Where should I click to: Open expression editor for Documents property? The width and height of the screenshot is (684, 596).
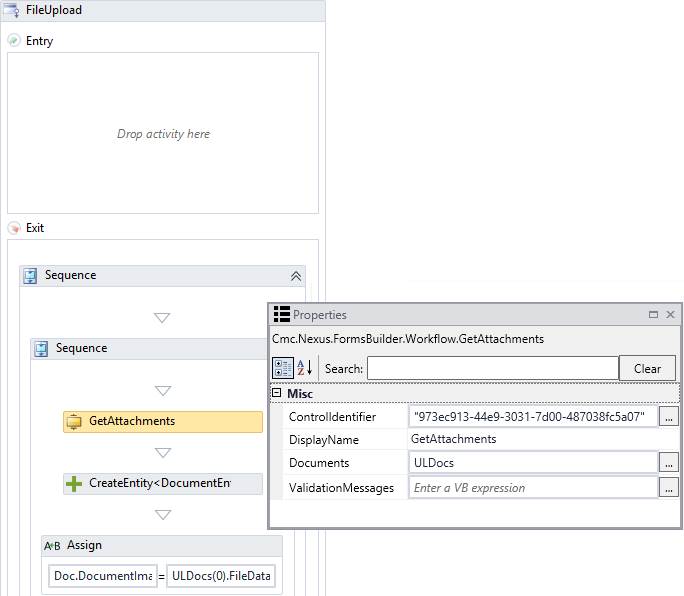pyautogui.click(x=669, y=463)
